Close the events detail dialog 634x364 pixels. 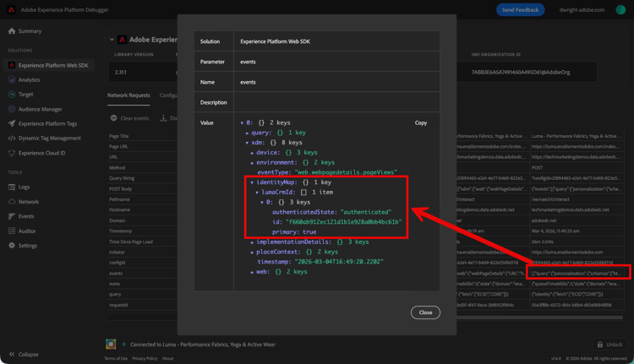(x=425, y=312)
